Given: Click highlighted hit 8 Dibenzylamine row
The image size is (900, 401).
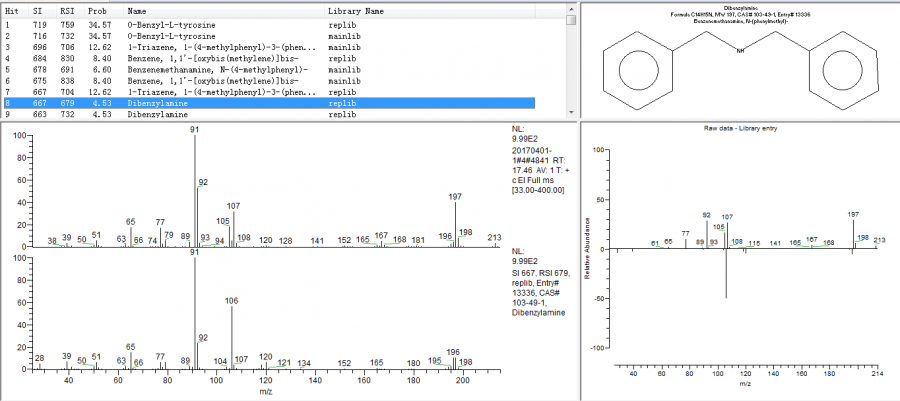Looking at the screenshot, I should pos(180,103).
